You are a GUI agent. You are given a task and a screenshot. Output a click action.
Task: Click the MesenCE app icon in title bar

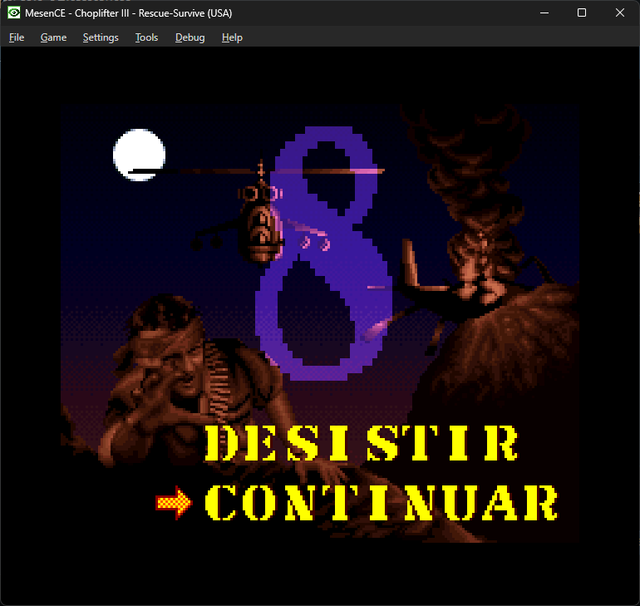click(14, 13)
